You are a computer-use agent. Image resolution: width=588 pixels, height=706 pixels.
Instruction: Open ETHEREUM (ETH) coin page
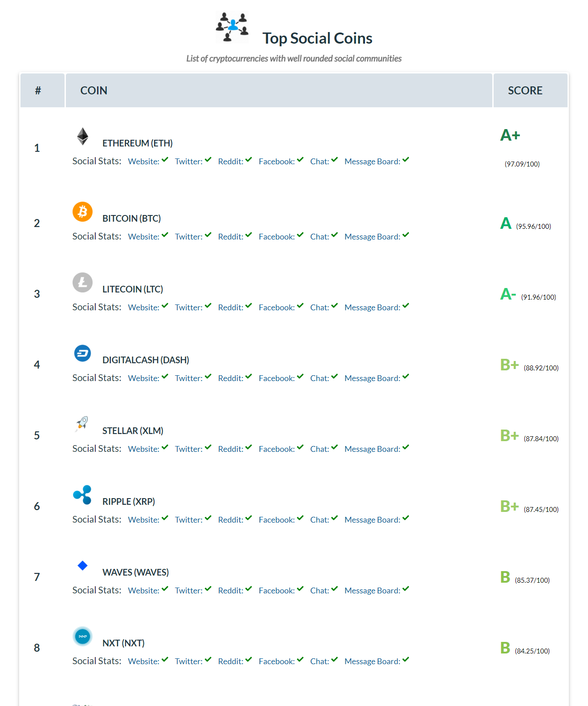(138, 143)
